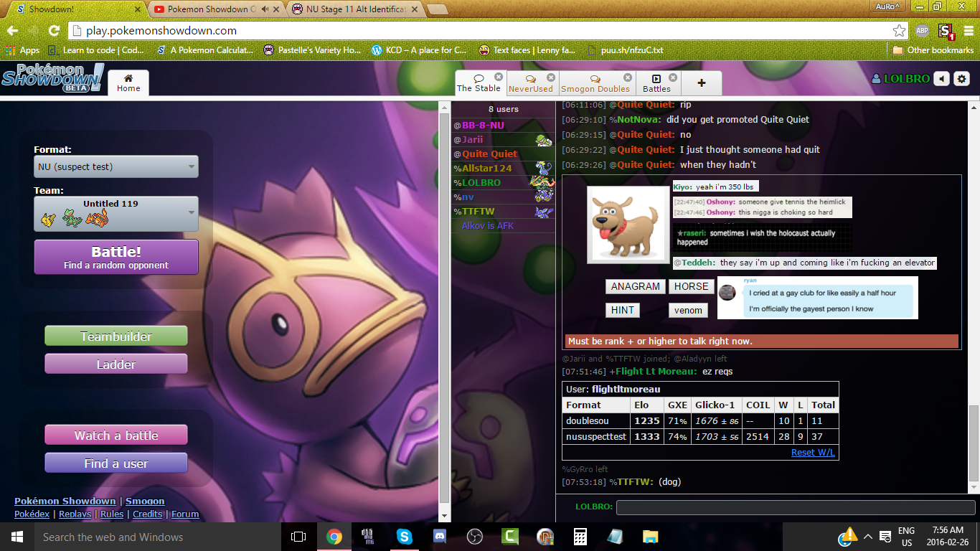This screenshot has width=980, height=551.
Task: Click the venom button
Action: pyautogui.click(x=689, y=310)
